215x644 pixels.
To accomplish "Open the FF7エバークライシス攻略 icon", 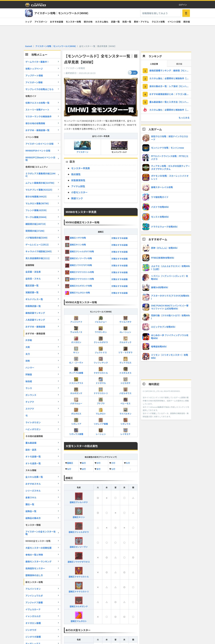I will coord(146,157).
